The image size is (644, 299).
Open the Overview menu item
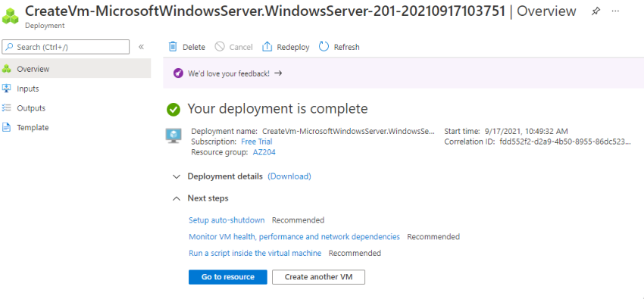(x=75, y=68)
